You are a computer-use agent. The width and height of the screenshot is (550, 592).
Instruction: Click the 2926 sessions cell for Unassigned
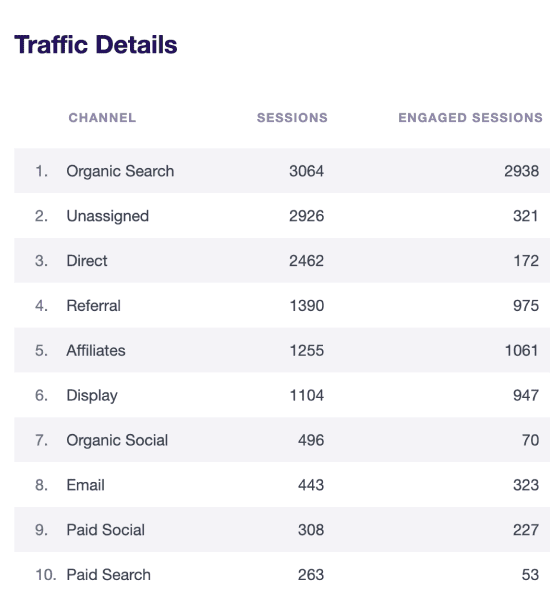(307, 216)
